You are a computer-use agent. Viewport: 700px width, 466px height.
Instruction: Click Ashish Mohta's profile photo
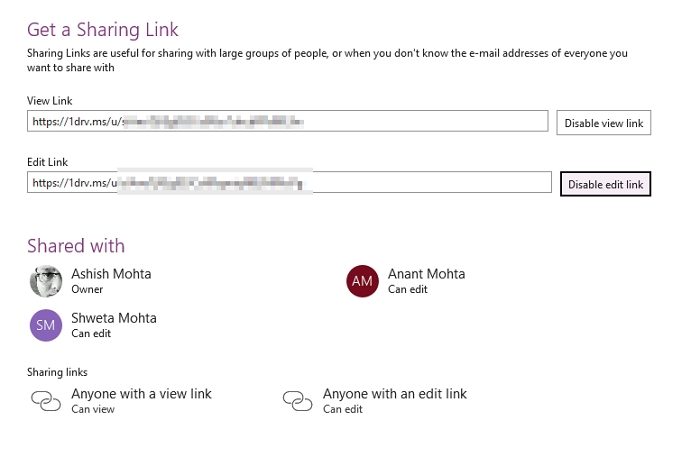click(x=46, y=281)
